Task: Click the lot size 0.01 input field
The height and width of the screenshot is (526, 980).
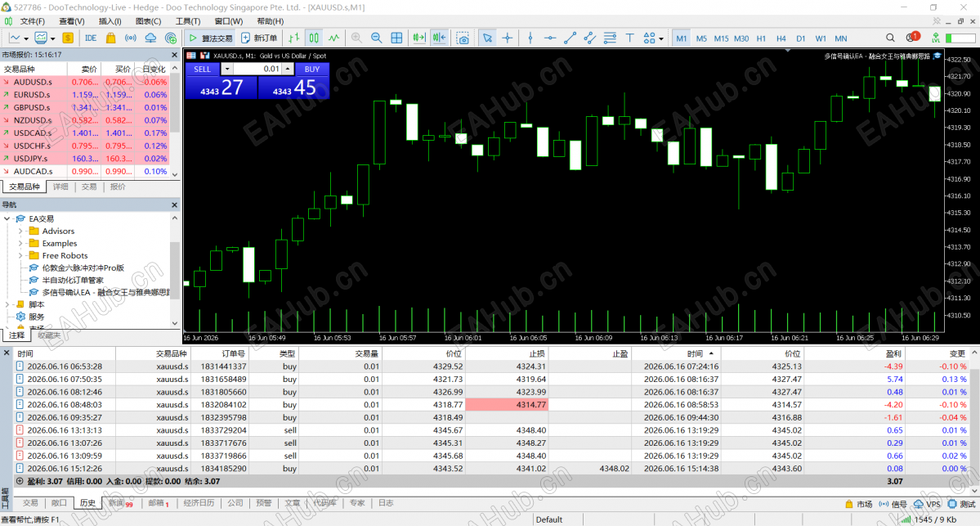Action: pos(258,69)
